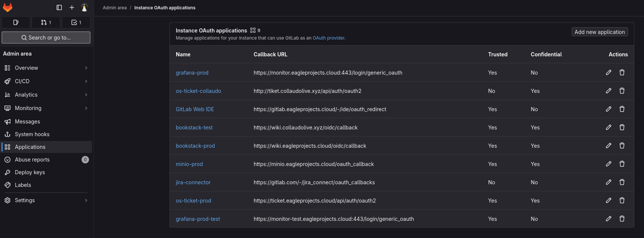The image size is (644, 238).
Task: Expand the Settings sidebar section
Action: point(46,200)
